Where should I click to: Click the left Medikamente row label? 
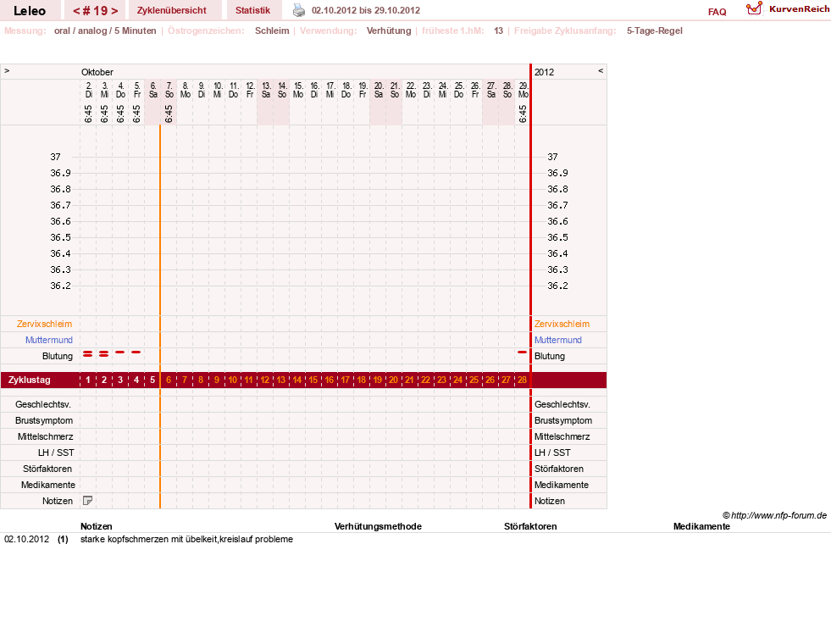pos(48,485)
